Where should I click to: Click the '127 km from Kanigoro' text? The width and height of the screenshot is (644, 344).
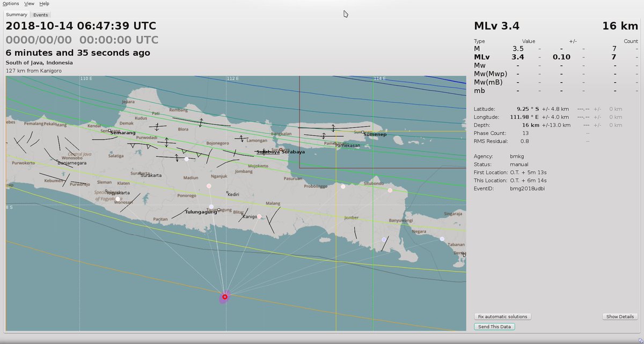34,70
